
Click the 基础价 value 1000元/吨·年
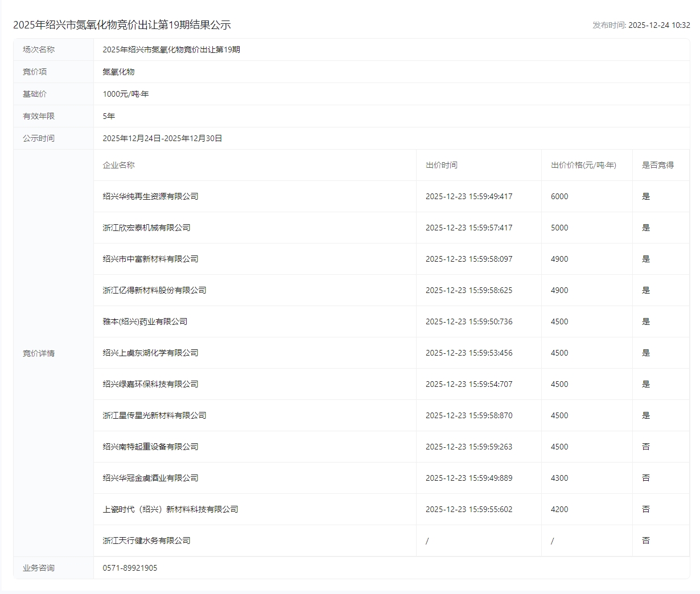point(125,94)
